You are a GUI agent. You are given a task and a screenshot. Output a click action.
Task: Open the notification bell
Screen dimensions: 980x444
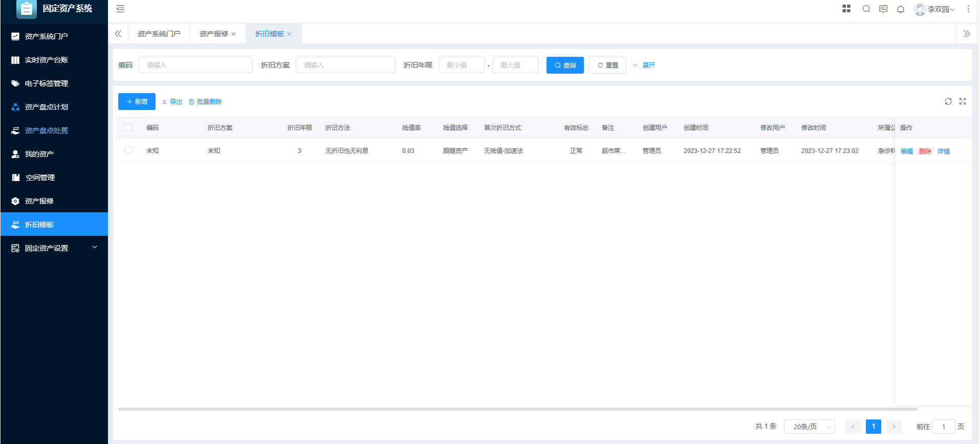click(901, 9)
